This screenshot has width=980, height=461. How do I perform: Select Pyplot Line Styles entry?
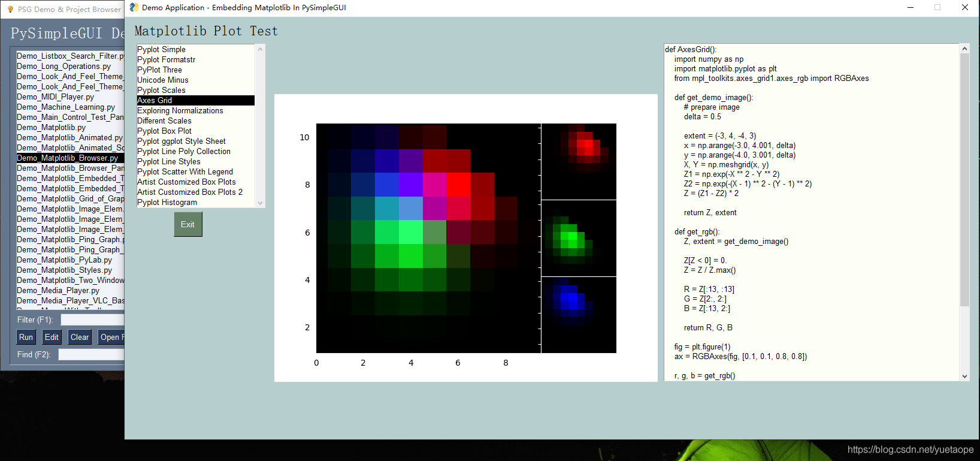(x=195, y=161)
